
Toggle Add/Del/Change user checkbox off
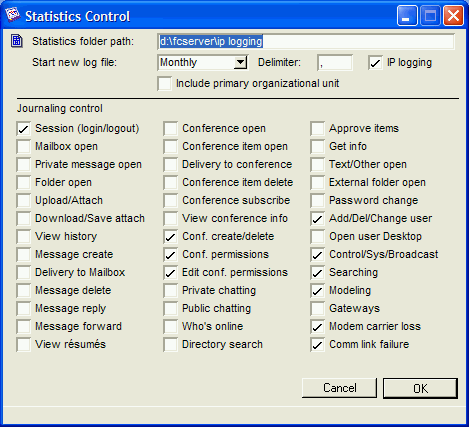pos(317,219)
